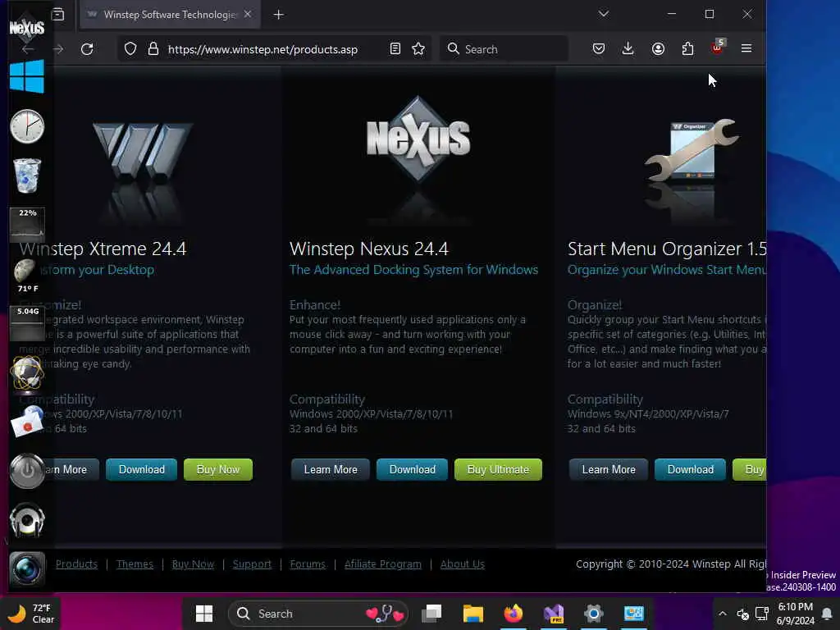Viewport: 840px width, 630px height.
Task: Toggle reader view icon in address bar
Action: pyautogui.click(x=395, y=49)
